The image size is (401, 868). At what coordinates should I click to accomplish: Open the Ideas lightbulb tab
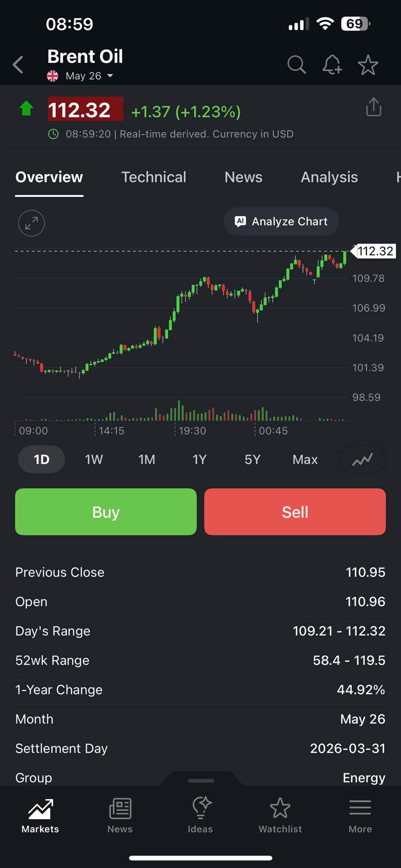click(x=200, y=815)
